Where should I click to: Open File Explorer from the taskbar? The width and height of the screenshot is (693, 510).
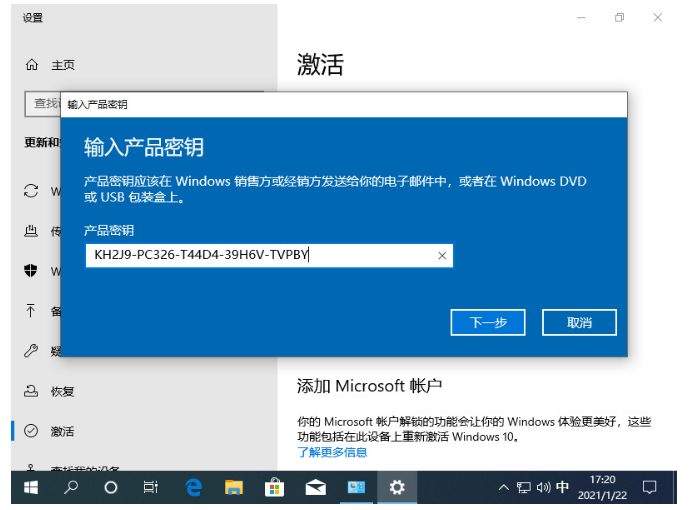pyautogui.click(x=234, y=487)
